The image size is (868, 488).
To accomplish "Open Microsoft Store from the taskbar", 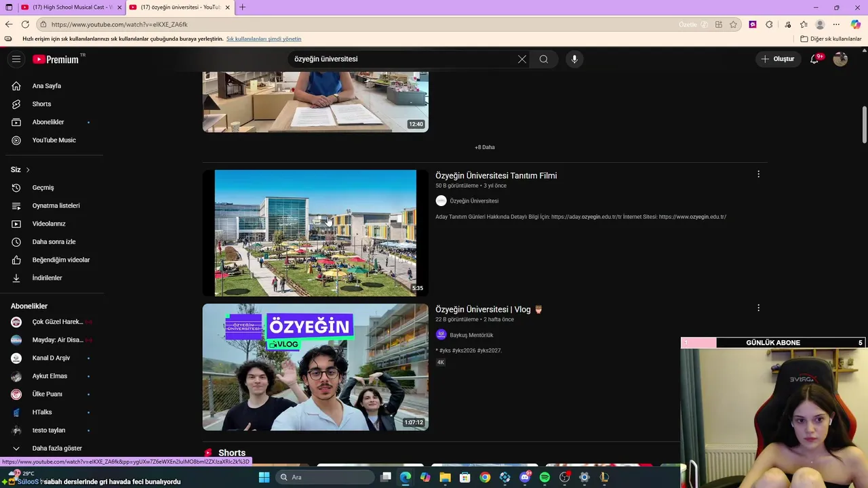I will tap(465, 477).
